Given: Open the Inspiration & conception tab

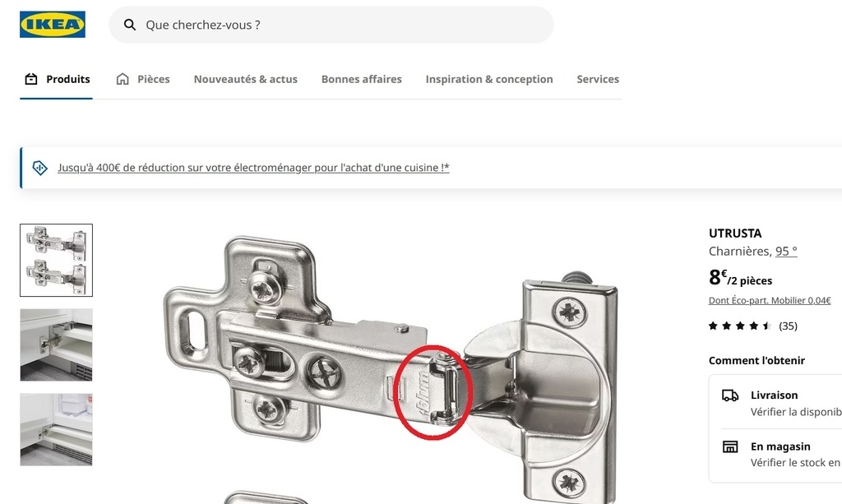Looking at the screenshot, I should [489, 79].
